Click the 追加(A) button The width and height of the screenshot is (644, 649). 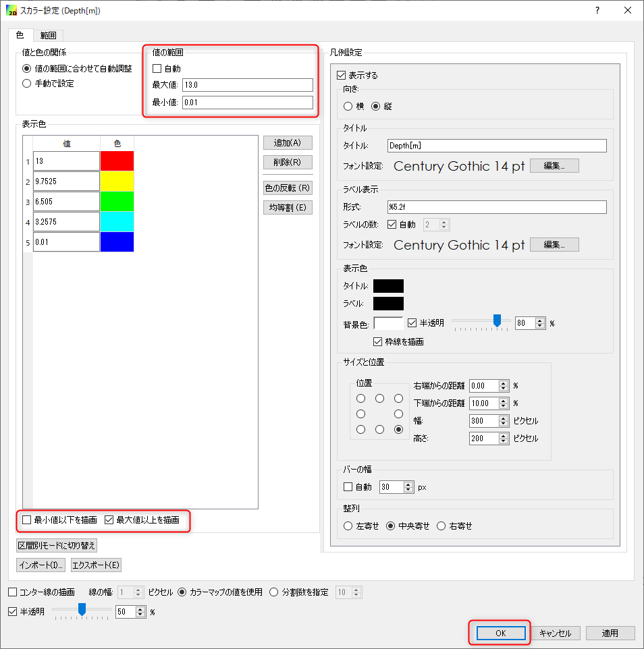(288, 143)
